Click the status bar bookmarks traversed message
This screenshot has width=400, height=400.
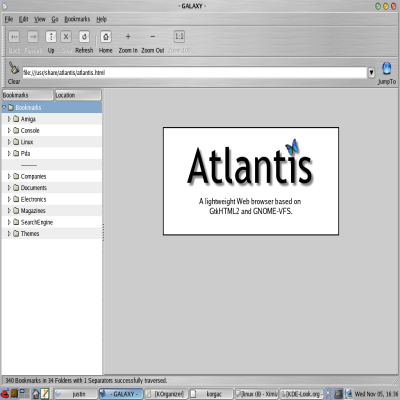[x=86, y=380]
